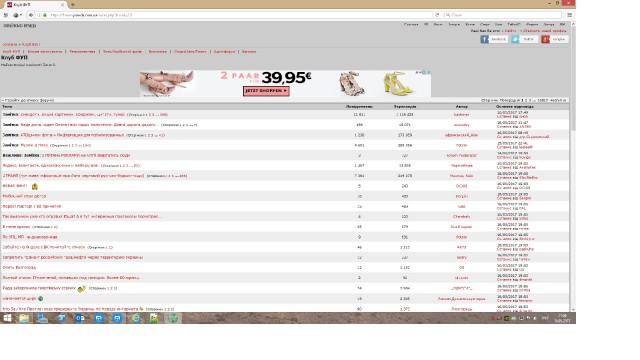Open the Клуб ФУП breadcrumb link
This screenshot has height=360, width=640.
[31, 44]
